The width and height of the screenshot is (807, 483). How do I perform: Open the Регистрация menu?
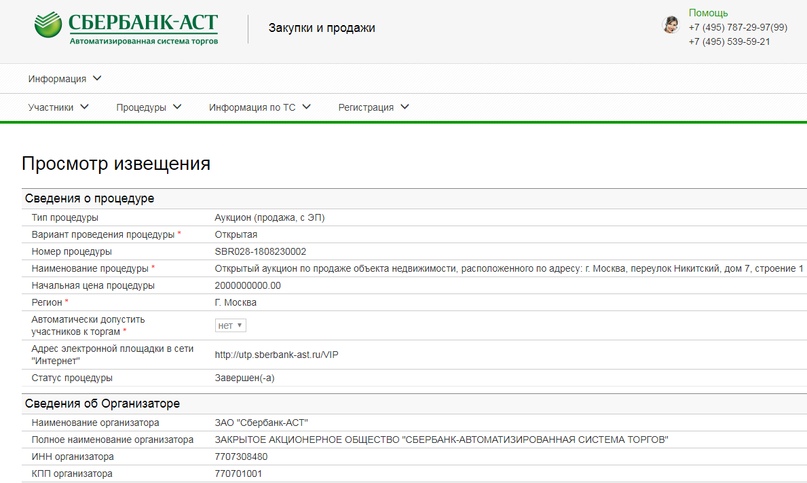click(x=366, y=107)
